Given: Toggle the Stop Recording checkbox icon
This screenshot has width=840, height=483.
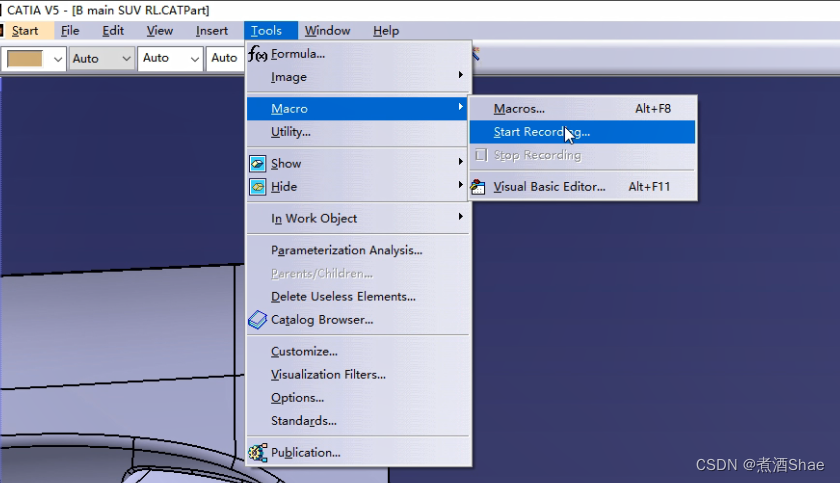Looking at the screenshot, I should [x=481, y=155].
